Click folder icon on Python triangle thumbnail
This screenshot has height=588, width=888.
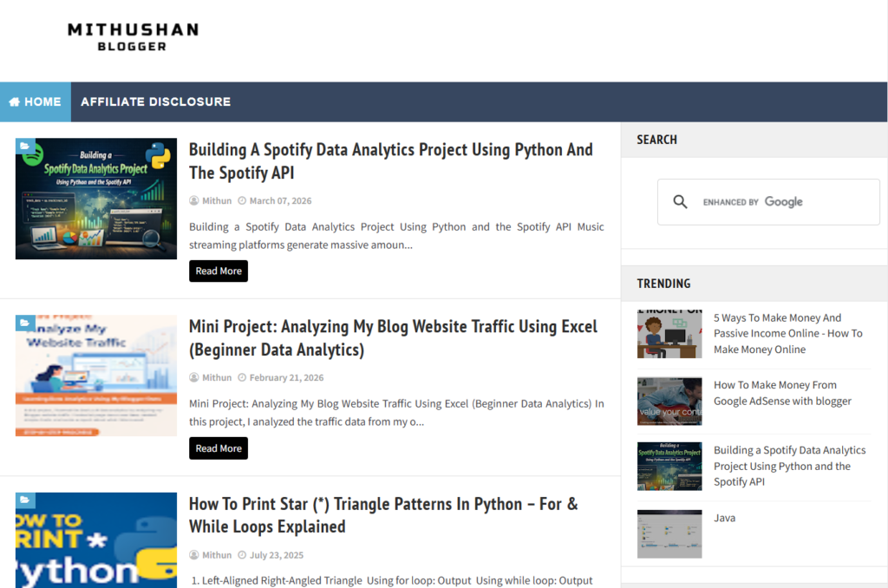25,500
